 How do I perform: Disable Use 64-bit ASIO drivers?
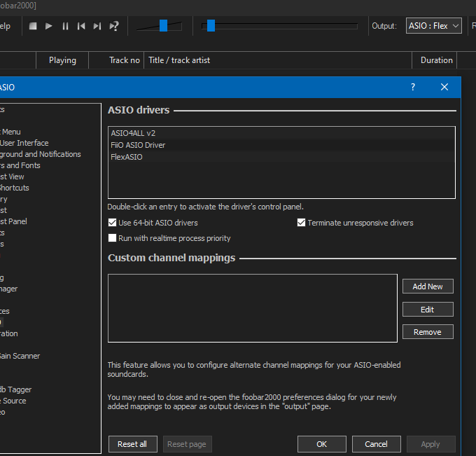click(x=113, y=223)
